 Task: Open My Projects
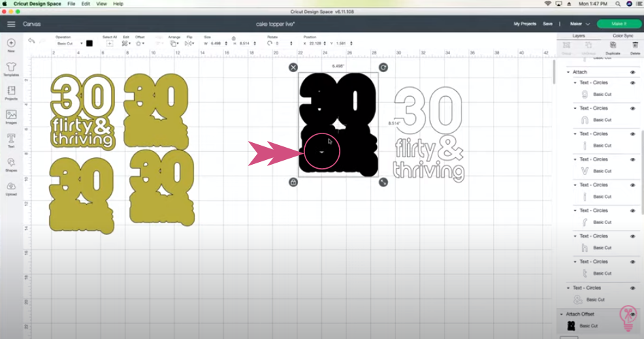coord(525,24)
